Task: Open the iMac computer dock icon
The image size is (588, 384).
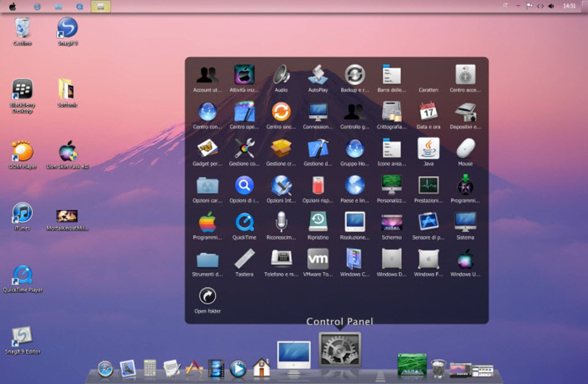Action: click(293, 357)
